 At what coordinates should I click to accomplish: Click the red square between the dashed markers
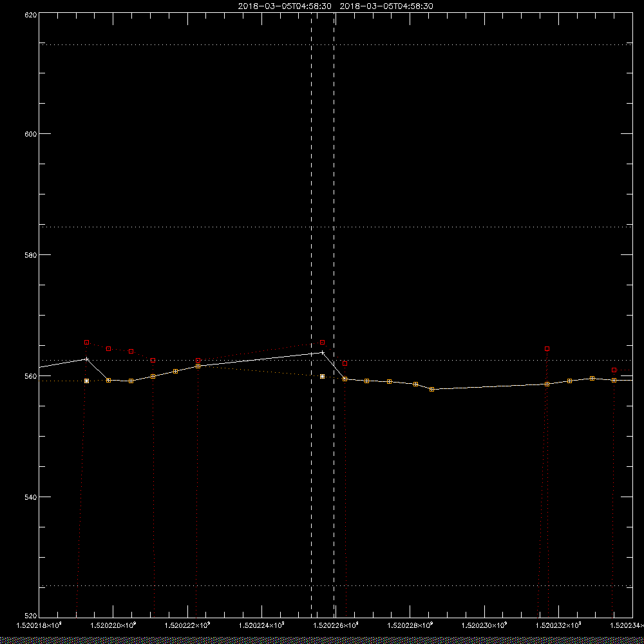[x=322, y=342]
